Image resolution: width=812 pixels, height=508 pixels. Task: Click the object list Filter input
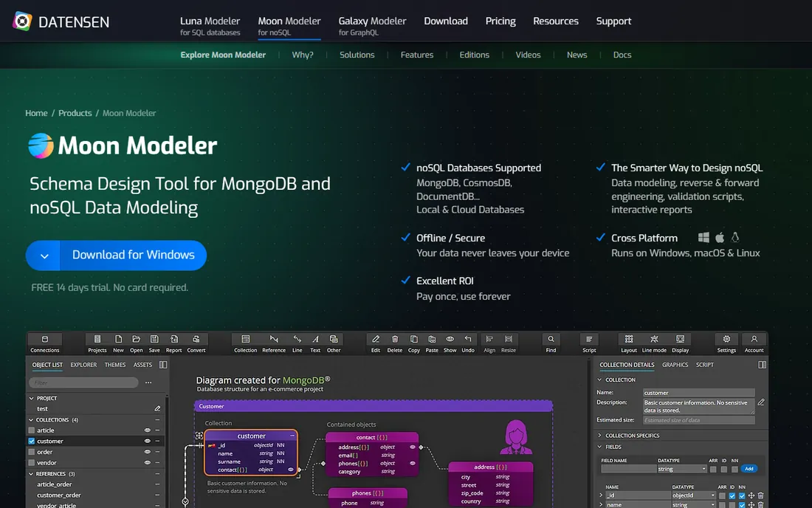click(x=83, y=382)
